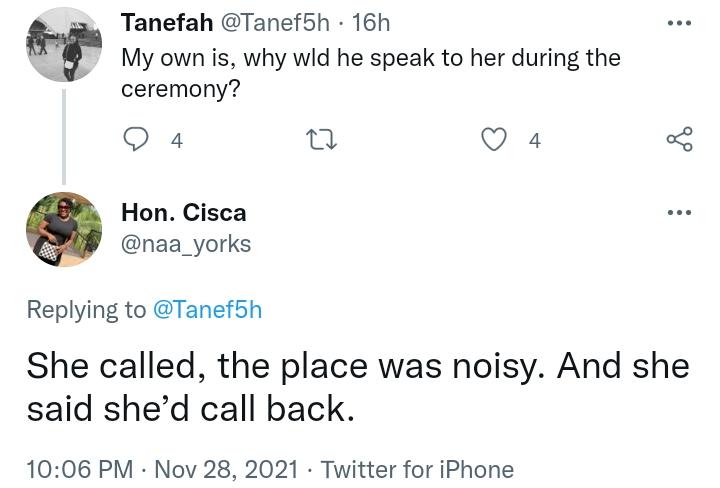Click the reply count of 4
Image resolution: width=720 pixels, height=488 pixels.
point(177,141)
